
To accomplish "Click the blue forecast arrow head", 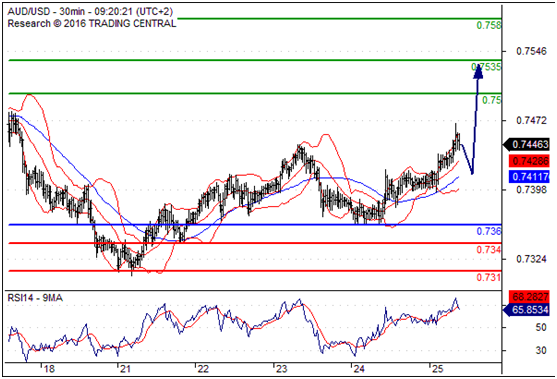I will point(478,71).
